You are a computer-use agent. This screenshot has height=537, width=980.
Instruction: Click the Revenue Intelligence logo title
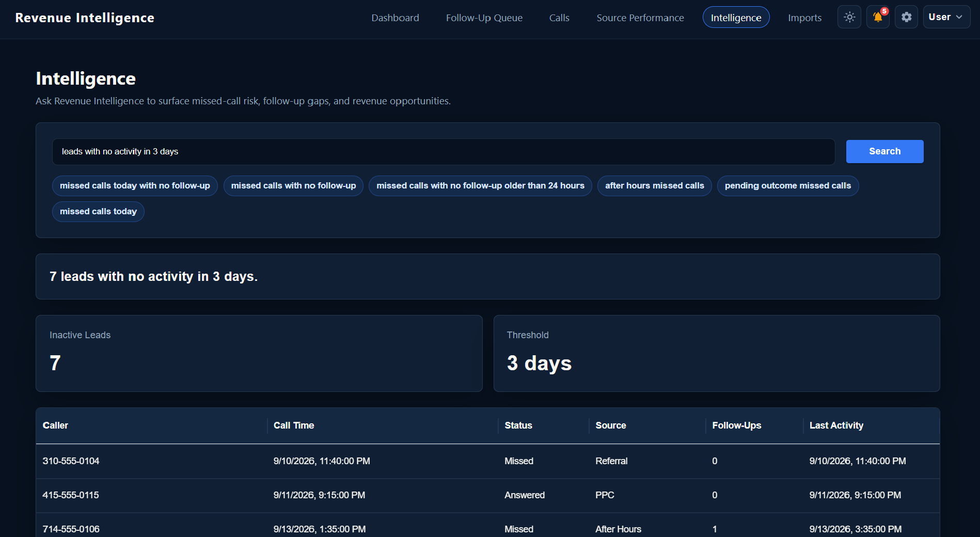[85, 18]
